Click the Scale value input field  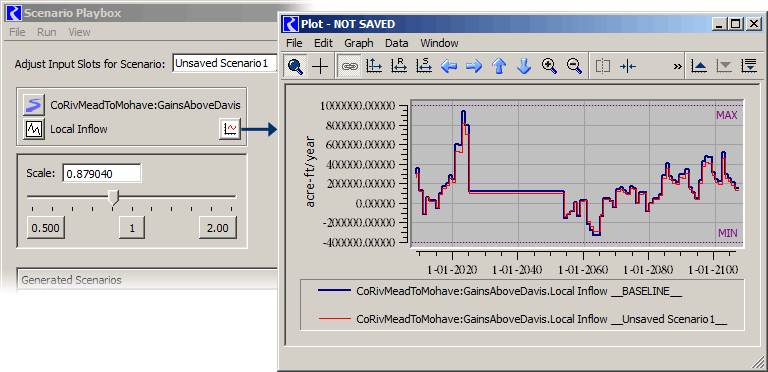coord(102,173)
